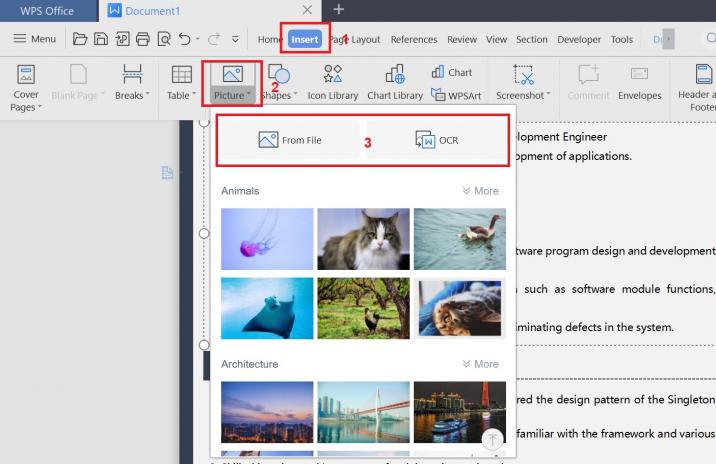Switch to the Tools tab
This screenshot has height=464, width=716.
point(622,39)
